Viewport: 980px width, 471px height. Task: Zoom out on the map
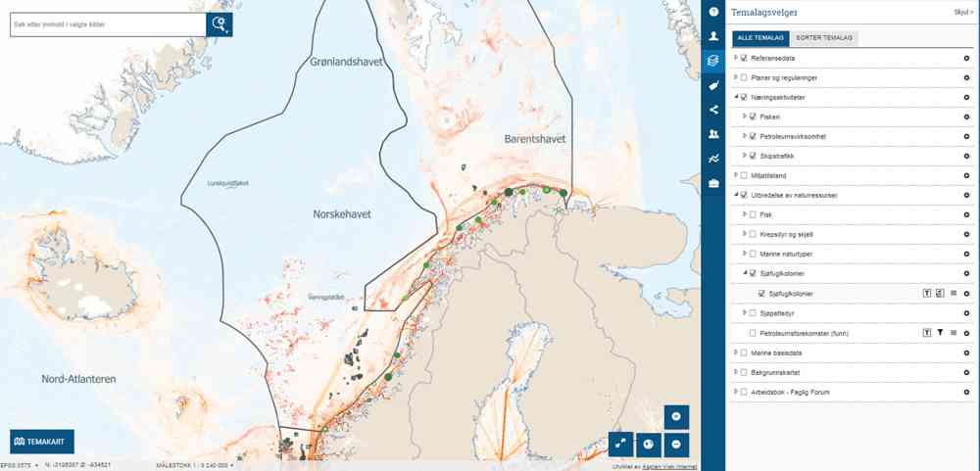(676, 444)
